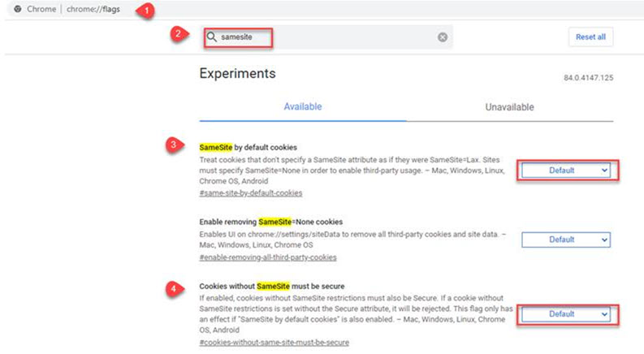This screenshot has height=354, width=644.
Task: Switch to the Available tab
Action: [303, 107]
